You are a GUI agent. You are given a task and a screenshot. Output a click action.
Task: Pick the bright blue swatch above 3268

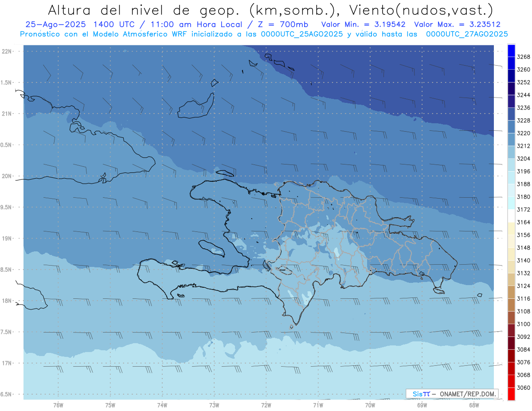(x=511, y=51)
